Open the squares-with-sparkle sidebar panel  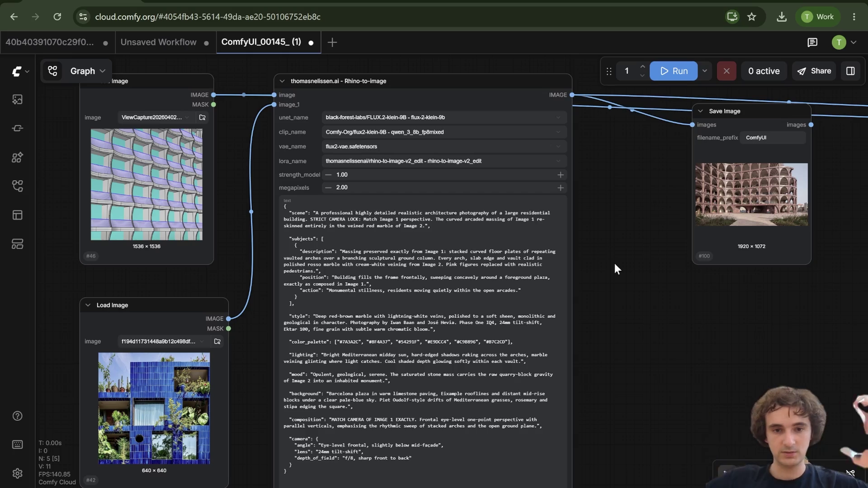(x=17, y=157)
